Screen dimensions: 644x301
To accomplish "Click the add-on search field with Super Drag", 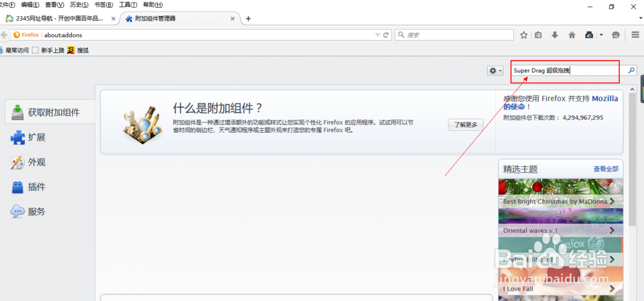I will [570, 70].
